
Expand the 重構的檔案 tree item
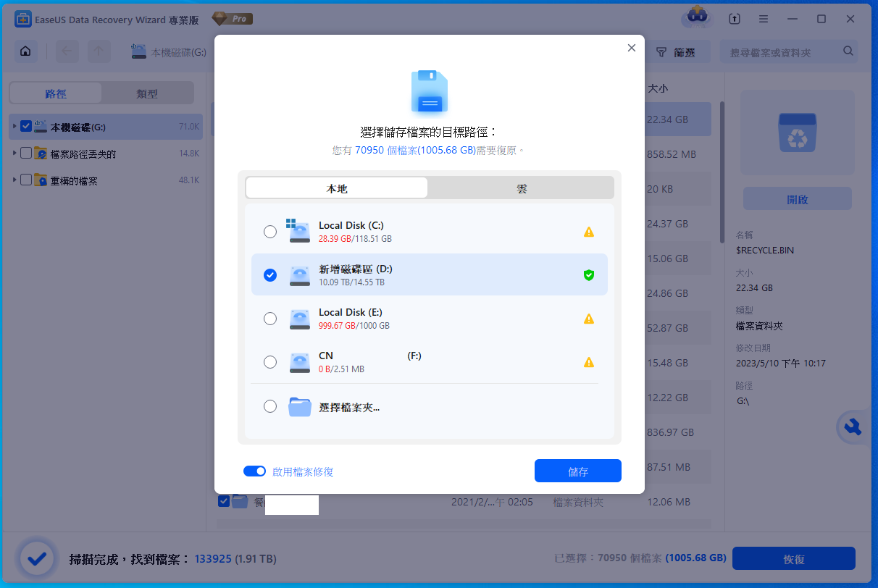[x=14, y=180]
